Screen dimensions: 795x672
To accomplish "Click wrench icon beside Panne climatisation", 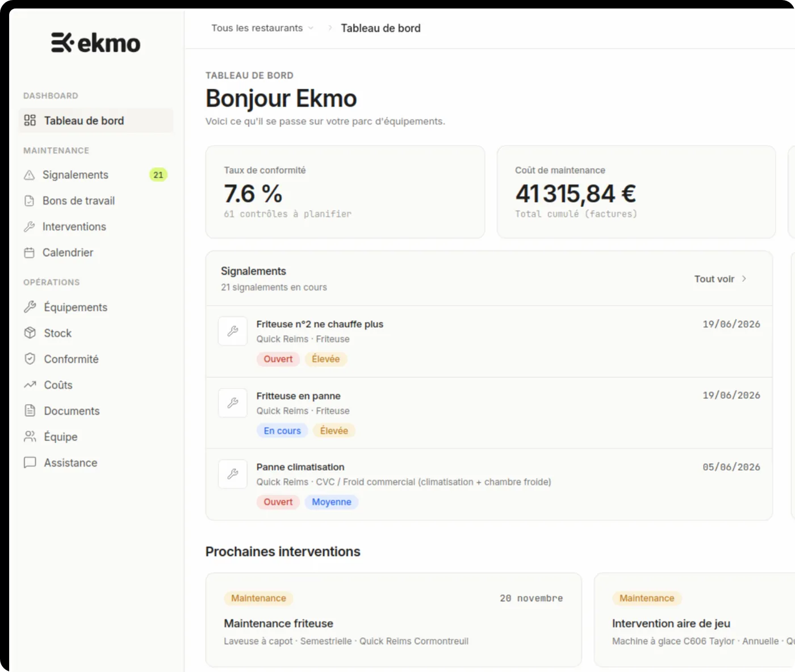I will [233, 474].
